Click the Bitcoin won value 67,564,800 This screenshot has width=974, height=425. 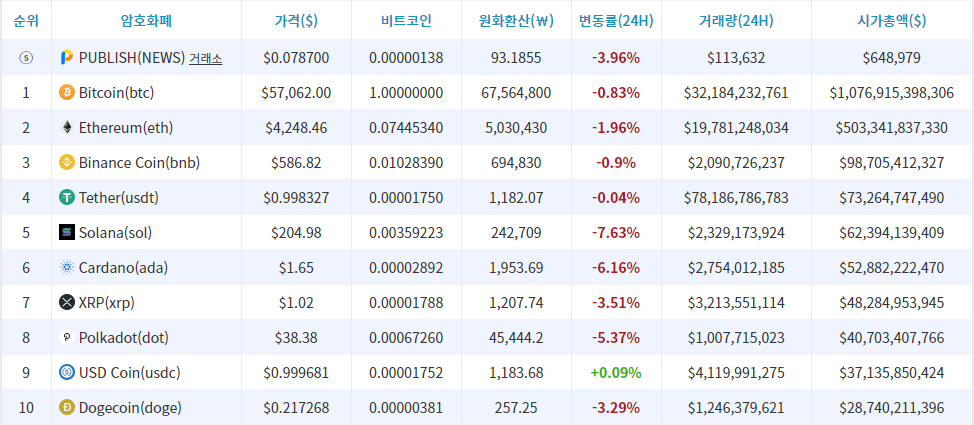tap(516, 93)
